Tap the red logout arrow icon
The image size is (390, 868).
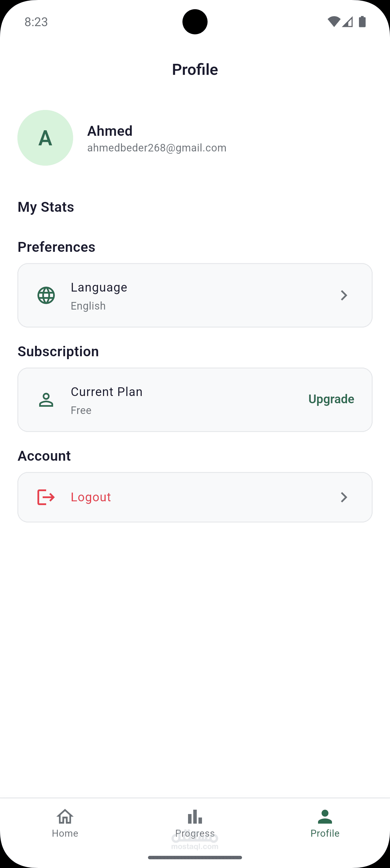pyautogui.click(x=46, y=497)
